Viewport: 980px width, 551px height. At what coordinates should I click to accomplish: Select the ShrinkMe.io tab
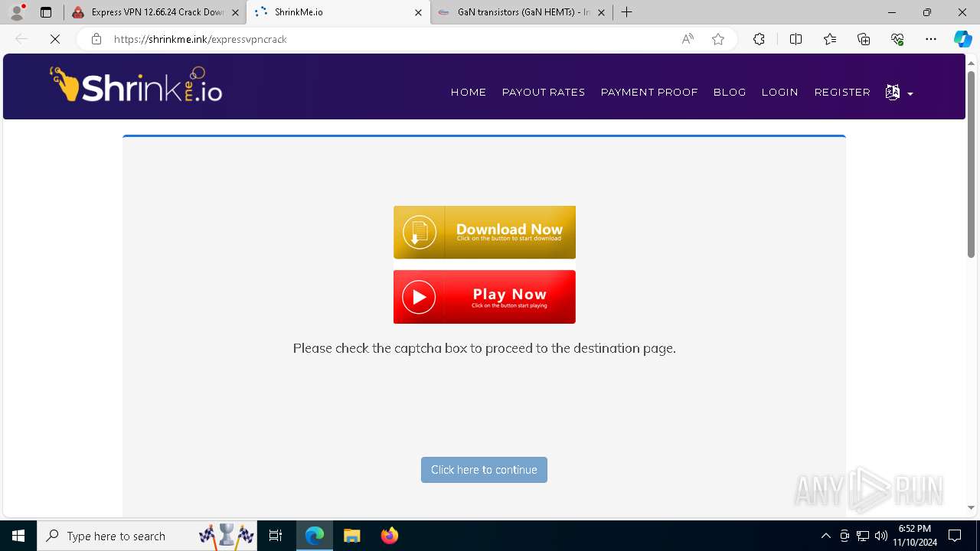[x=338, y=12]
